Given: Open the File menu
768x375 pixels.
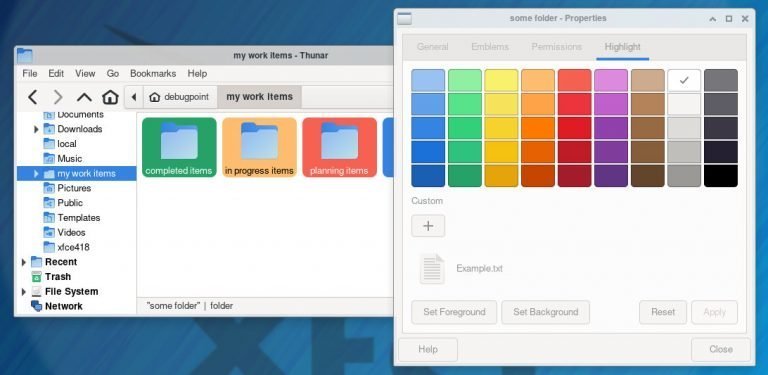Looking at the screenshot, I should [30, 73].
